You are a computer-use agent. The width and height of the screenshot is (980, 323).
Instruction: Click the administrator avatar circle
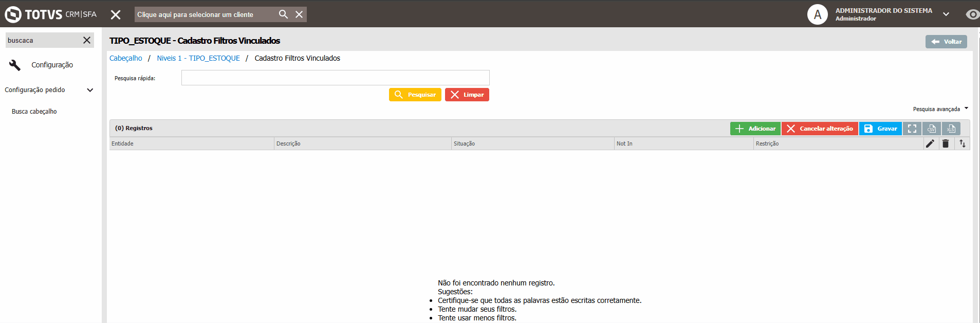[817, 14]
